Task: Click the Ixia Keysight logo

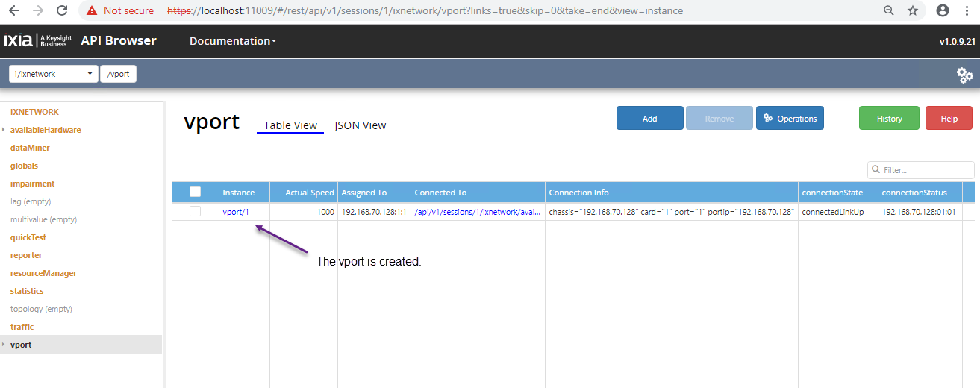Action: pos(37,41)
